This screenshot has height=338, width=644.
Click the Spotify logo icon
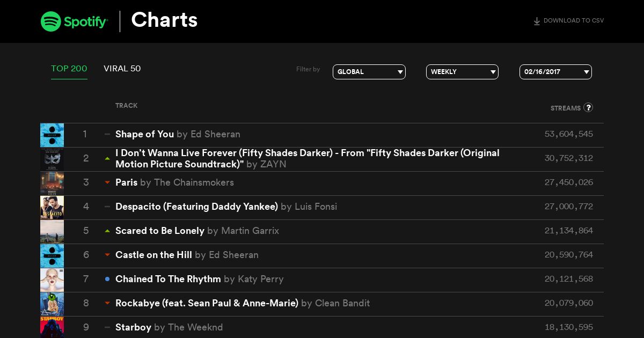(x=51, y=21)
